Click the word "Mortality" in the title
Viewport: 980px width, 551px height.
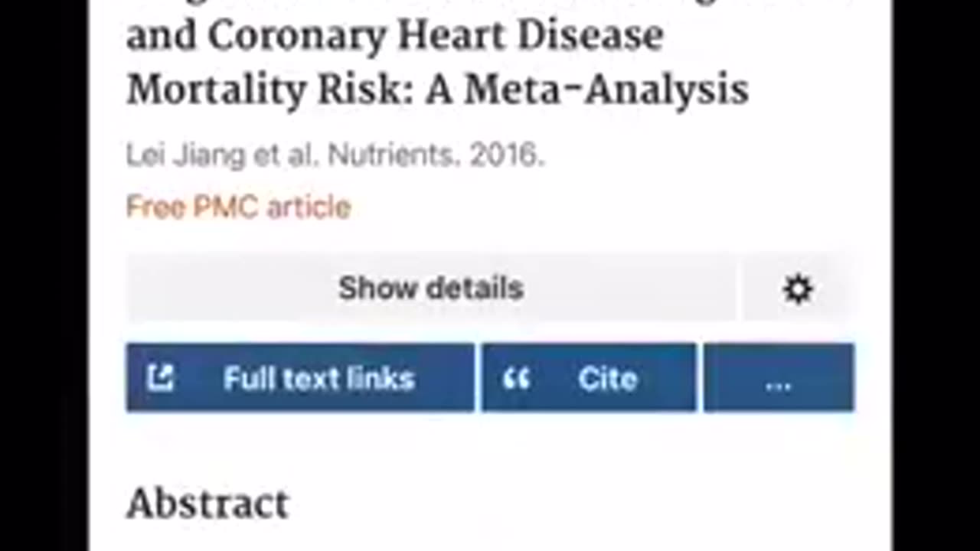point(216,91)
